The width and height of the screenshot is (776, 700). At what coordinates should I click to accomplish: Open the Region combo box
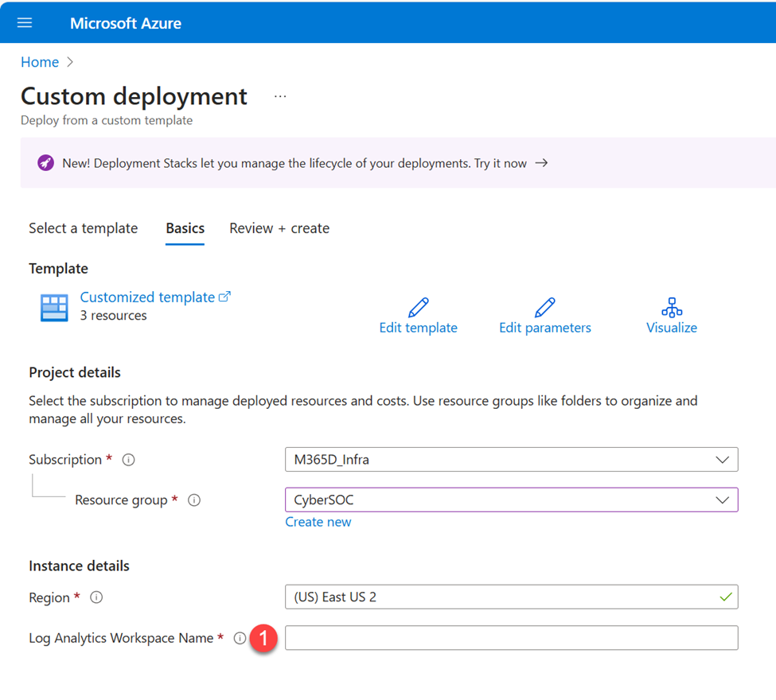[511, 597]
